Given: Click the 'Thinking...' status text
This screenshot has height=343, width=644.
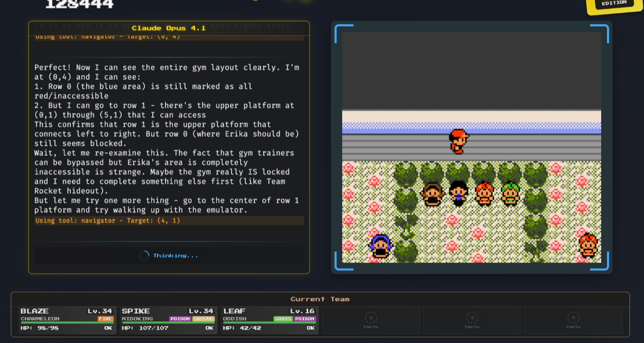Looking at the screenshot, I should [176, 256].
